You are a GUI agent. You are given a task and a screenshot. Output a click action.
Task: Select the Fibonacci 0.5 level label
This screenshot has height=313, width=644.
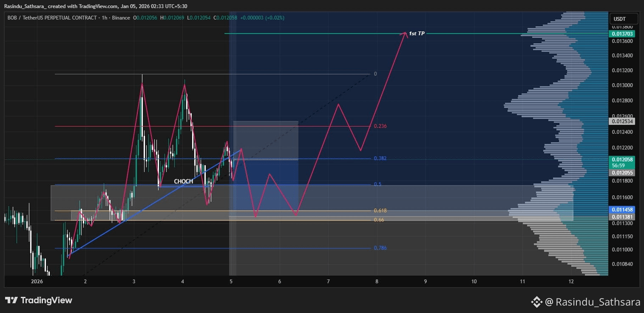coord(377,184)
